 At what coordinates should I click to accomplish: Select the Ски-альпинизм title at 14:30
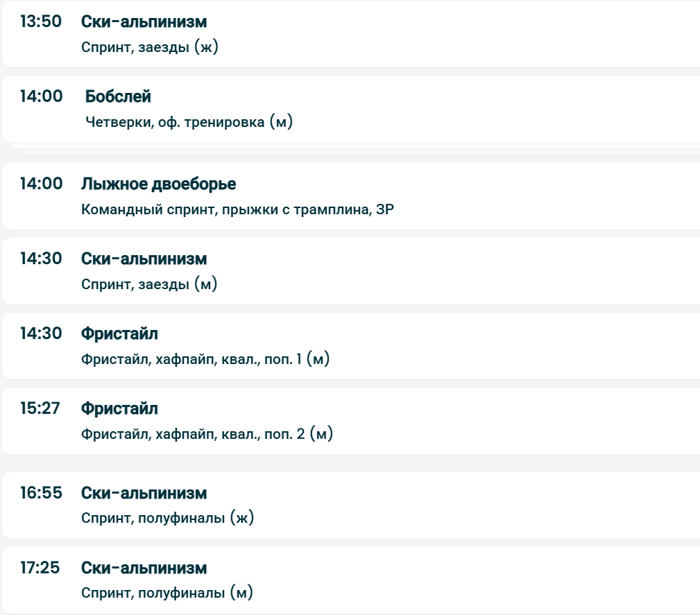click(144, 259)
